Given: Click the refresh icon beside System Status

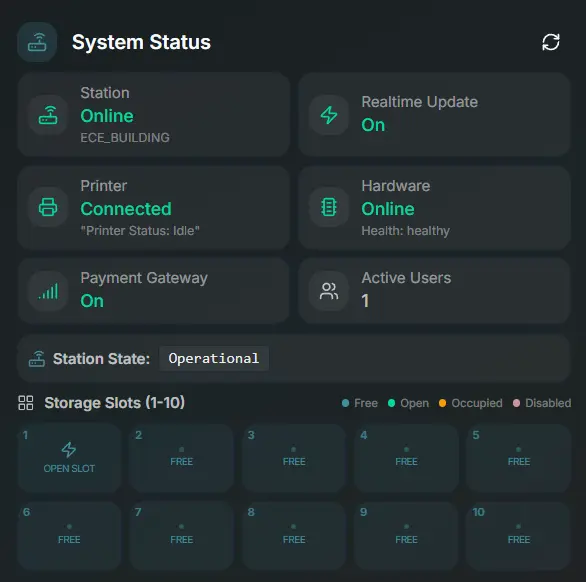Looking at the screenshot, I should pos(550,42).
